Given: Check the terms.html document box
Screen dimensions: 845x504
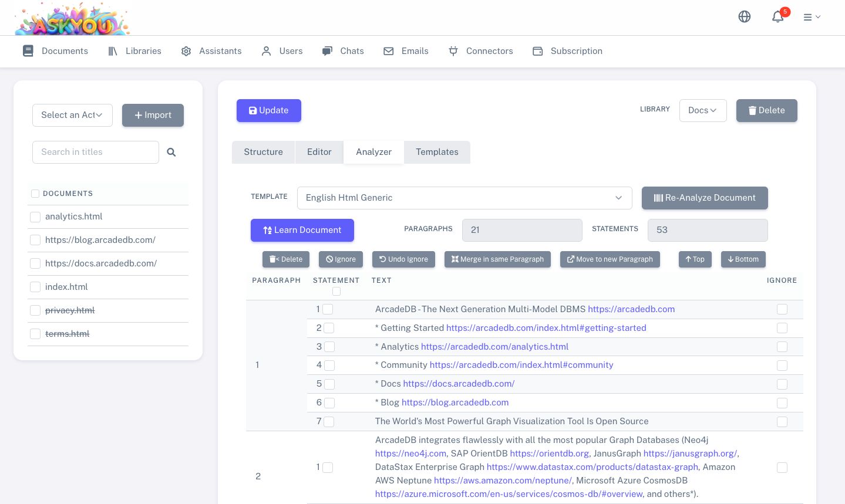Looking at the screenshot, I should pyautogui.click(x=35, y=334).
